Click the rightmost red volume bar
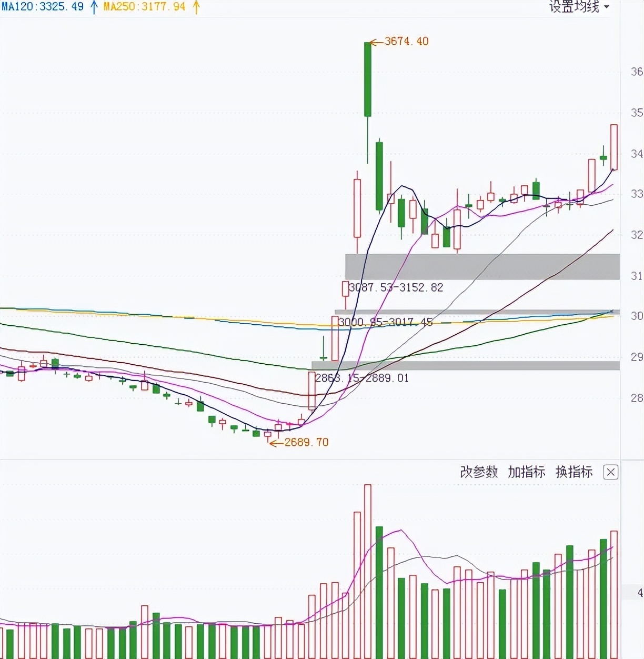Image resolution: width=644 pixels, height=659 pixels. tap(613, 595)
